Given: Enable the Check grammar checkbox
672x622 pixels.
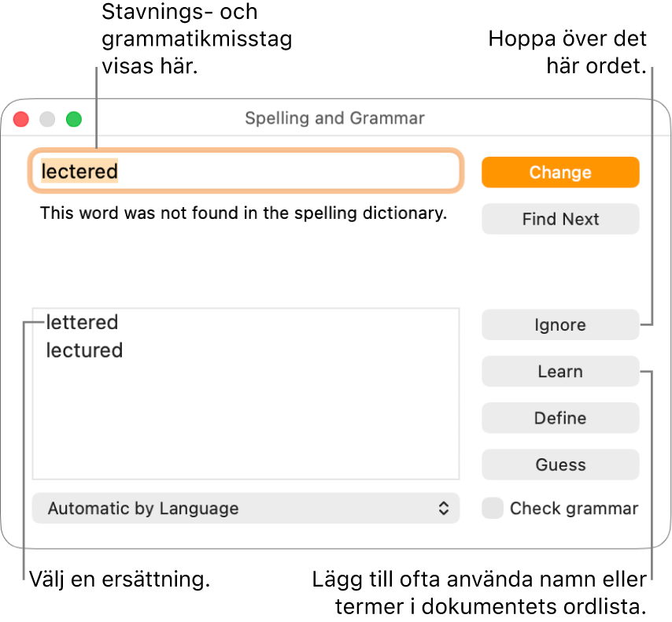Looking at the screenshot, I should [x=492, y=508].
